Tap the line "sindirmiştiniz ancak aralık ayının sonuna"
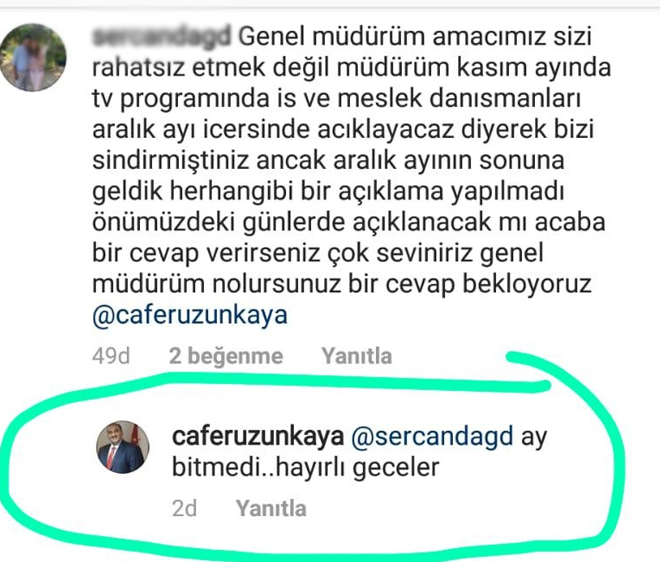Screen dimensions: 660x562 (328, 160)
